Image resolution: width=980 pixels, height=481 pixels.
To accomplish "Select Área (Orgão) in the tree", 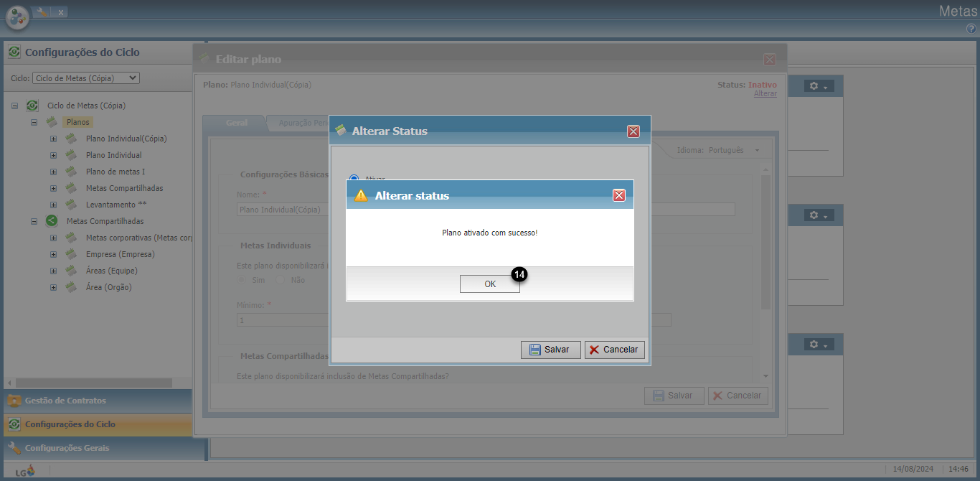I will pyautogui.click(x=108, y=287).
